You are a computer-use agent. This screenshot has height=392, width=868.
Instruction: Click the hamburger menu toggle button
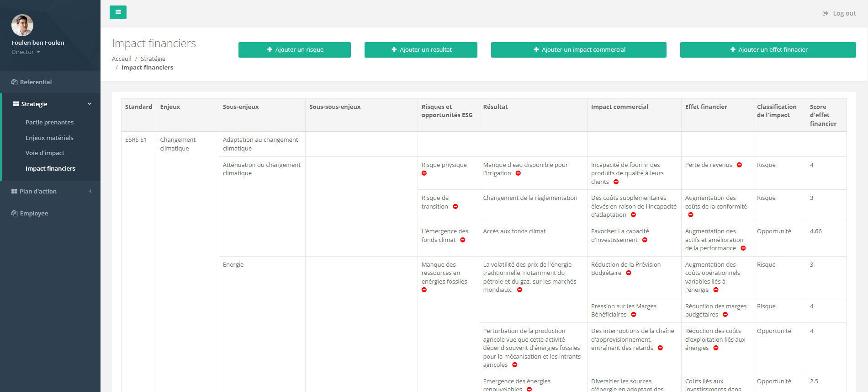click(118, 12)
